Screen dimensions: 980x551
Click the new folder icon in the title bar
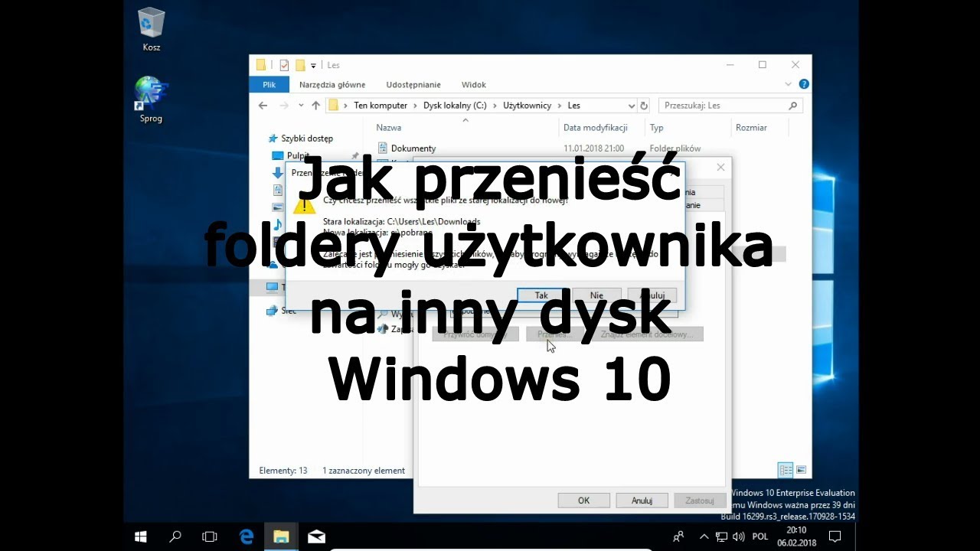tap(300, 65)
